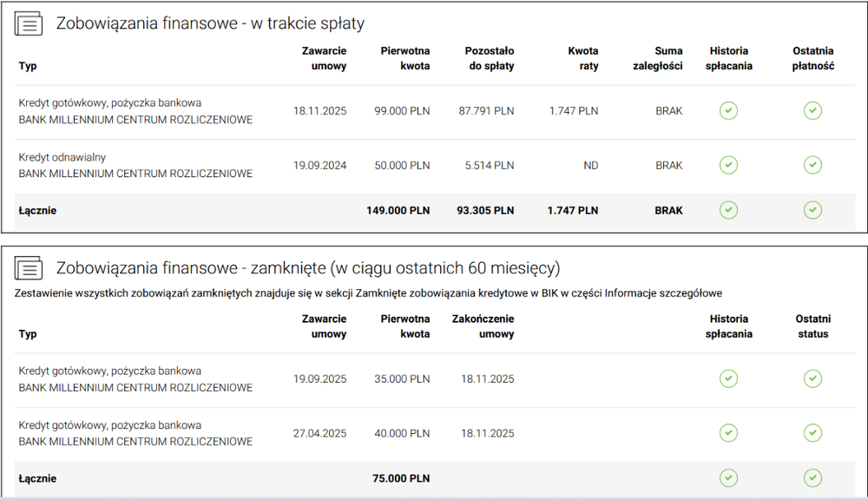Click installment 1.747 PLN in the Kredyt gotówkowy row

click(x=574, y=110)
